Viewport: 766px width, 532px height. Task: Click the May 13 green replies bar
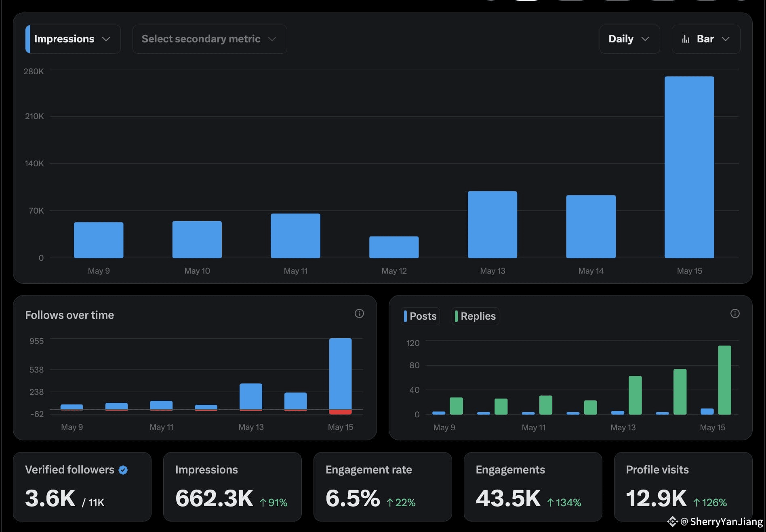click(635, 395)
